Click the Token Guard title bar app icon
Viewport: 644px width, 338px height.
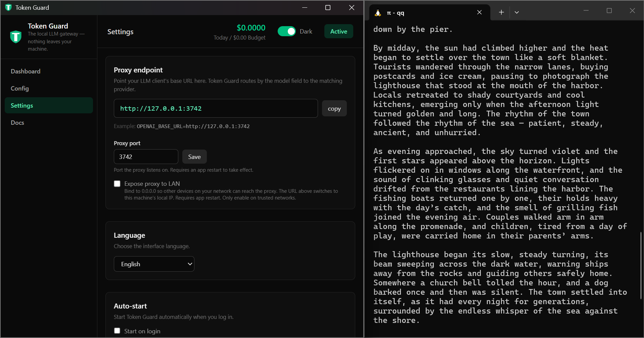point(8,7)
